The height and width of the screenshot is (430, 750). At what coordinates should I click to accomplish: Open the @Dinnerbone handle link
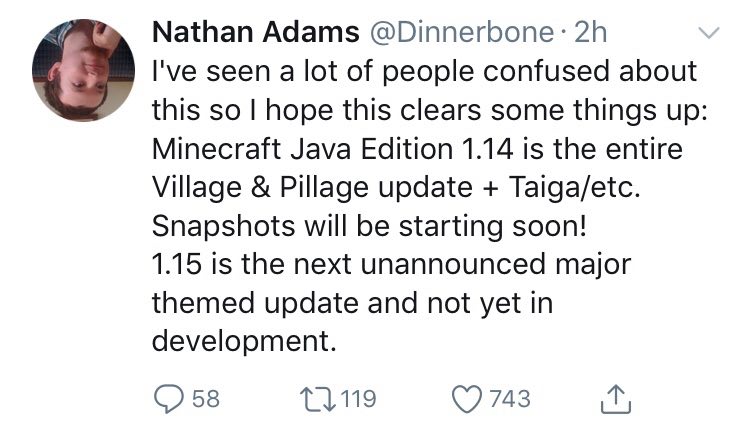[x=461, y=34]
